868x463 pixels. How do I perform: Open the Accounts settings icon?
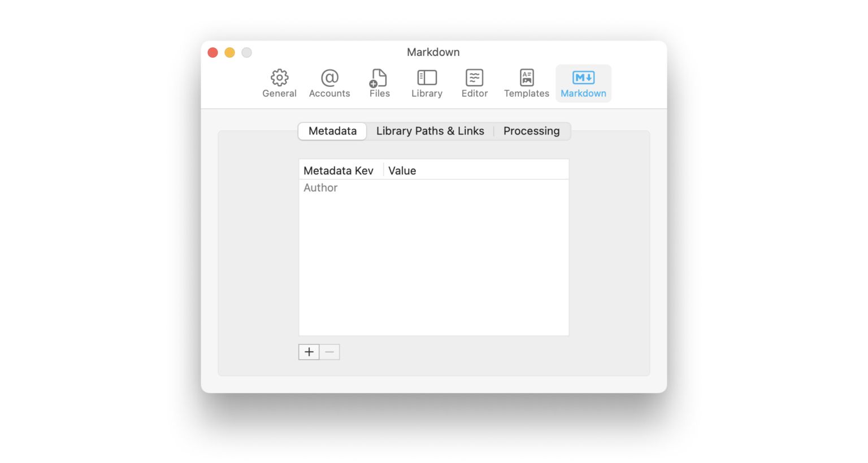pos(329,83)
